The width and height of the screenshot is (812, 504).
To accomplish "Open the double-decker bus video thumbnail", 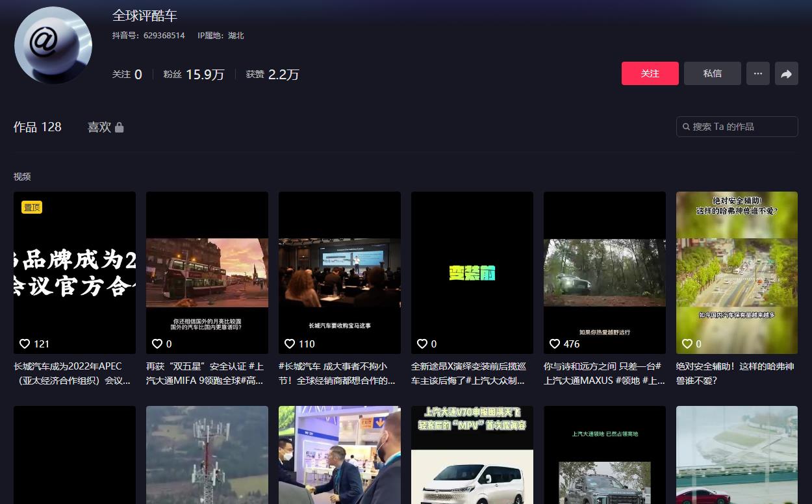I will pyautogui.click(x=207, y=273).
